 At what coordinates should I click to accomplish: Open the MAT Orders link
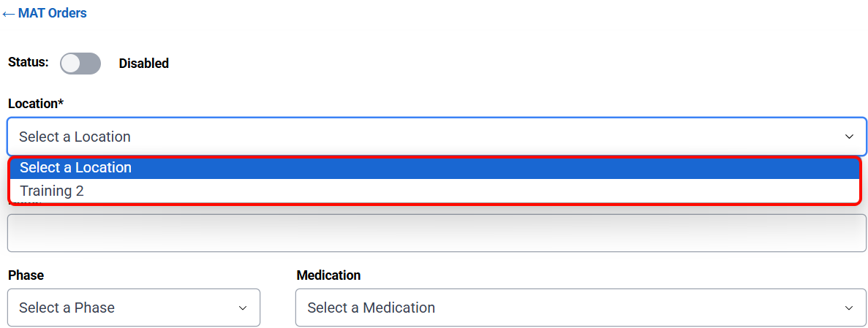tap(52, 13)
